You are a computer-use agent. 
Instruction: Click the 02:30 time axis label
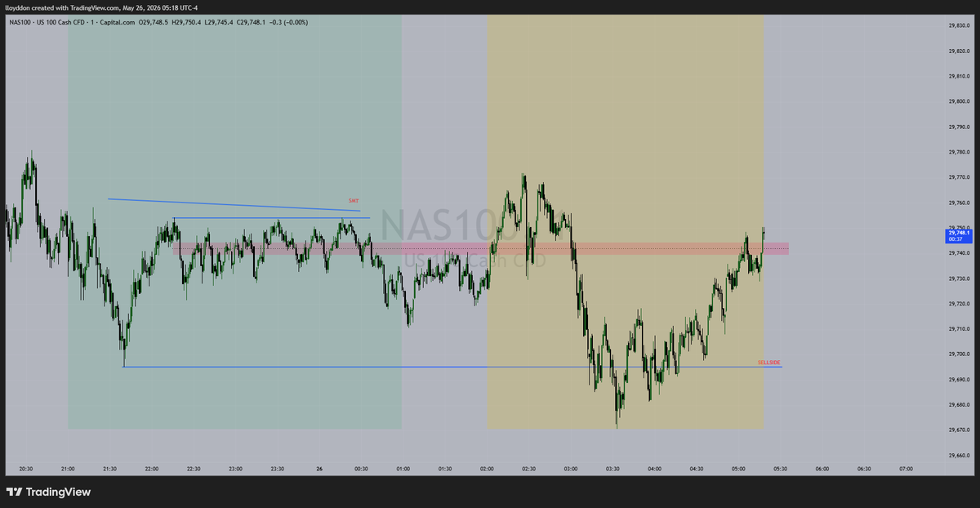click(x=529, y=469)
